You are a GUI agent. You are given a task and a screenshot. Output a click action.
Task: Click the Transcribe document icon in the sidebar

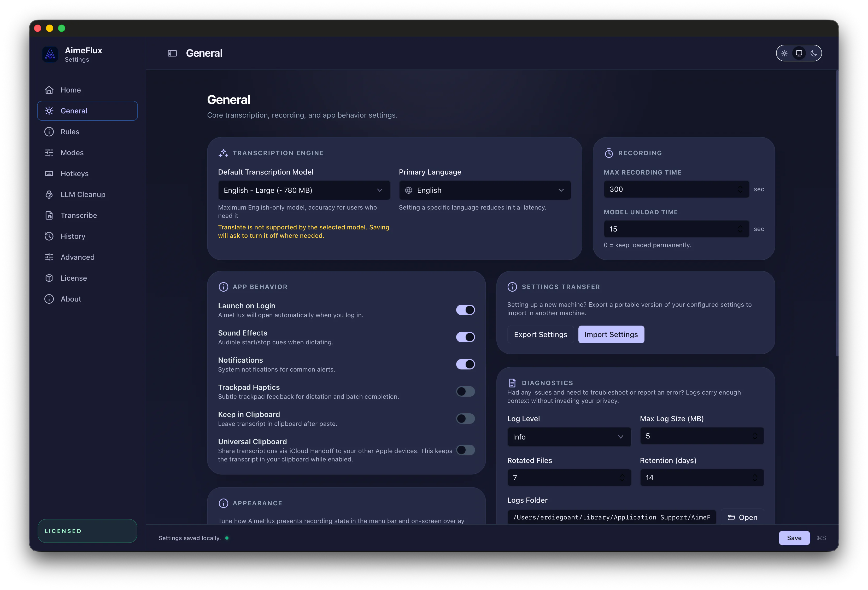point(49,216)
